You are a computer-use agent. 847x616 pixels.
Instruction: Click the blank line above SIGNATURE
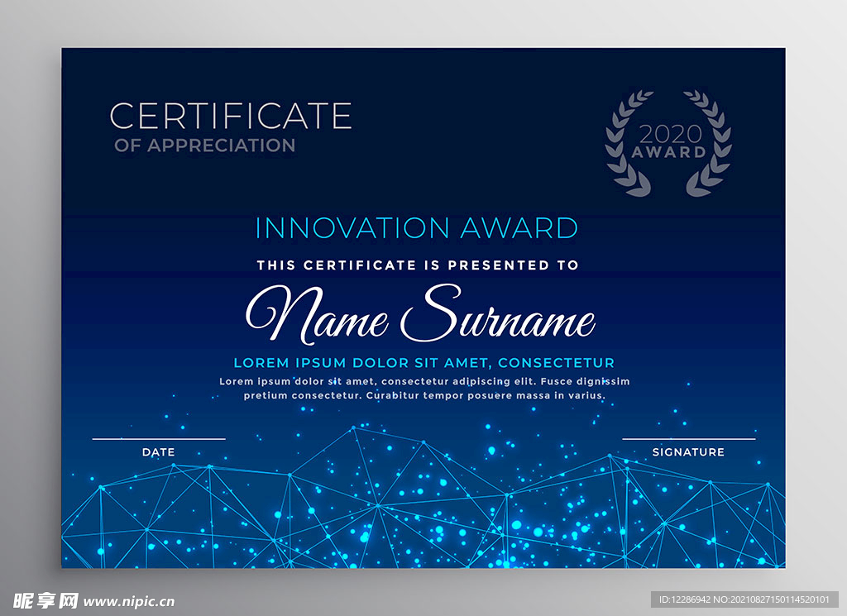689,439
